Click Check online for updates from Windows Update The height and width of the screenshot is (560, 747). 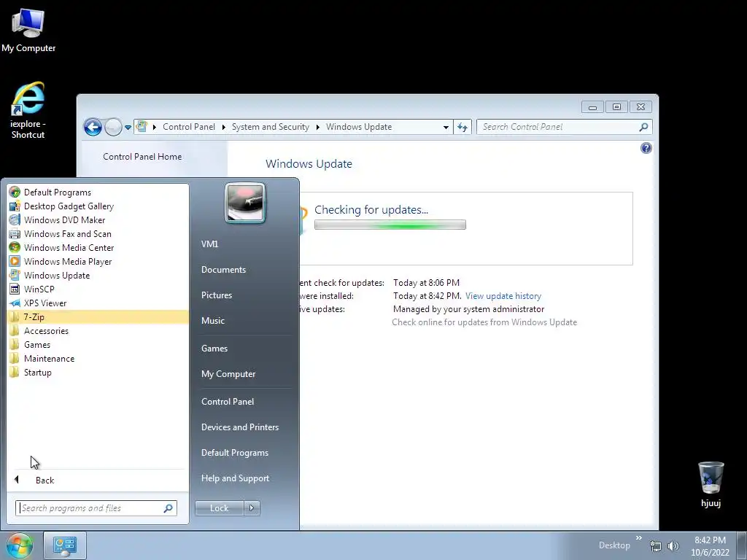(484, 322)
